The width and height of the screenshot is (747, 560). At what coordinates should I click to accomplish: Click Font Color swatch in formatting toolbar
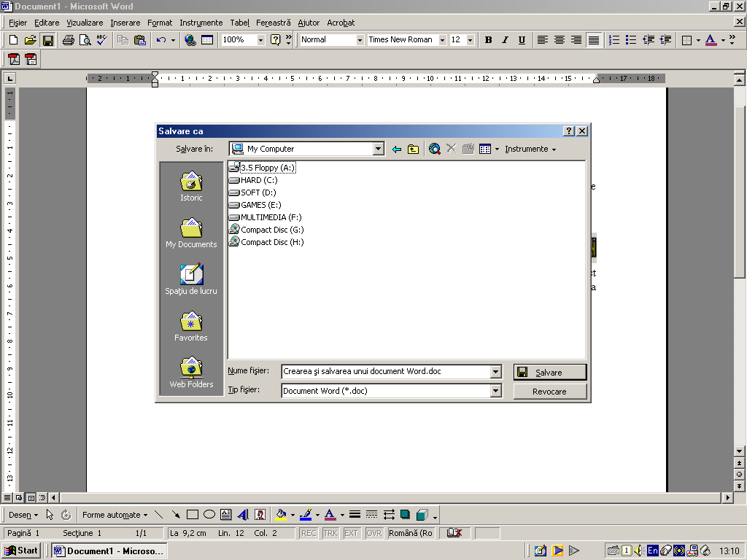pos(711,40)
